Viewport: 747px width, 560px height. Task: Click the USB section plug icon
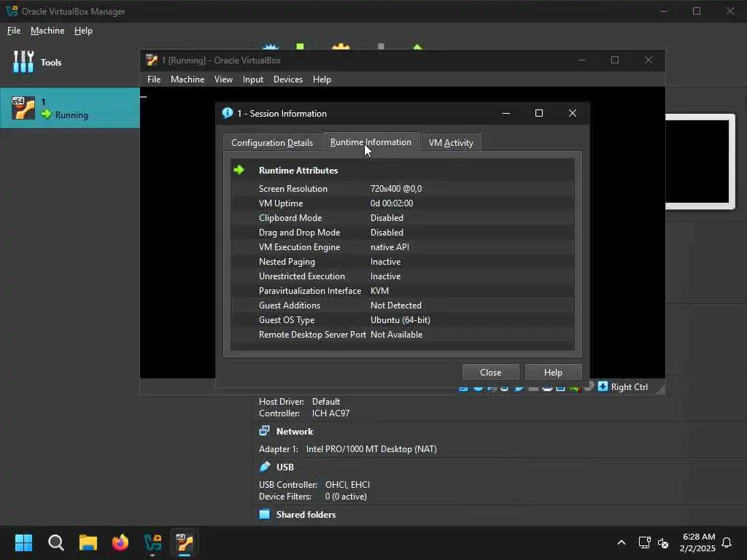264,467
